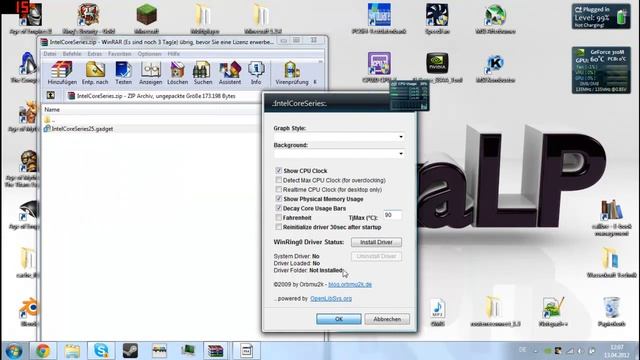Click the CPU Usage gadget on desktop
Image resolution: width=640 pixels, height=360 pixels.
click(x=409, y=95)
